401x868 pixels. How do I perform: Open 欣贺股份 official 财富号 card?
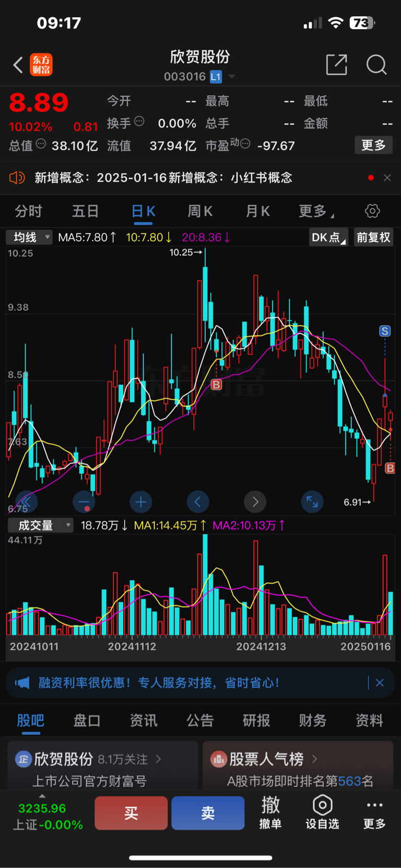pyautogui.click(x=103, y=765)
